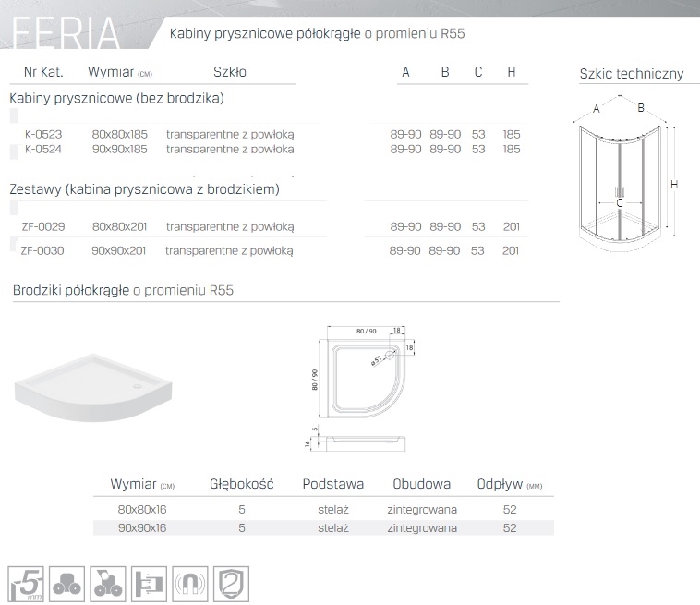The width and height of the screenshot is (700, 605).
Task: Click catalog number ZF-0029
Action: point(43,226)
